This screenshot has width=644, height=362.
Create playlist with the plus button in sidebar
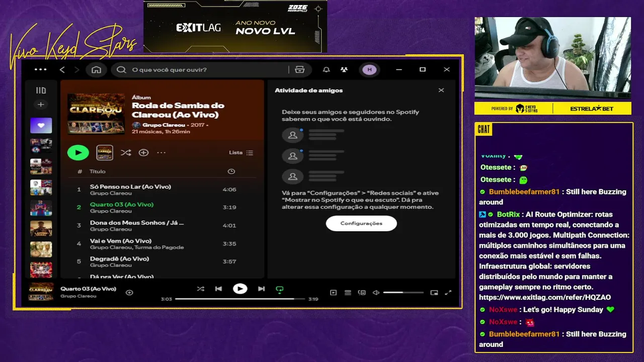coord(41,105)
